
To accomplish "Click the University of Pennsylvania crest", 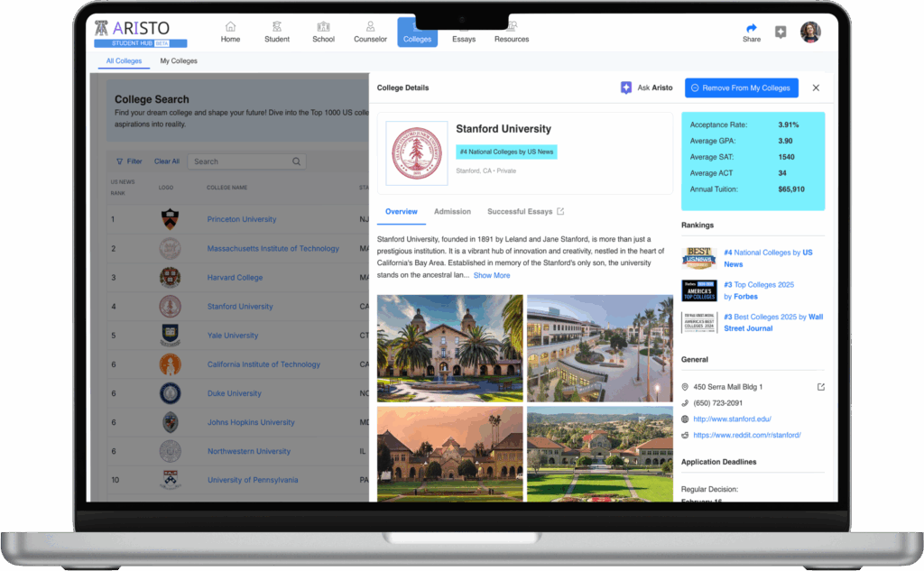I will point(170,480).
